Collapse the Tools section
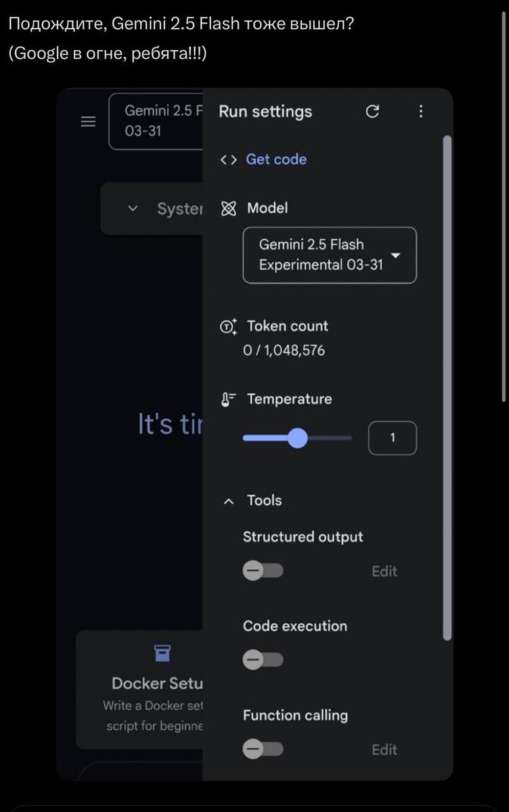Viewport: 509px width, 812px height. click(229, 501)
